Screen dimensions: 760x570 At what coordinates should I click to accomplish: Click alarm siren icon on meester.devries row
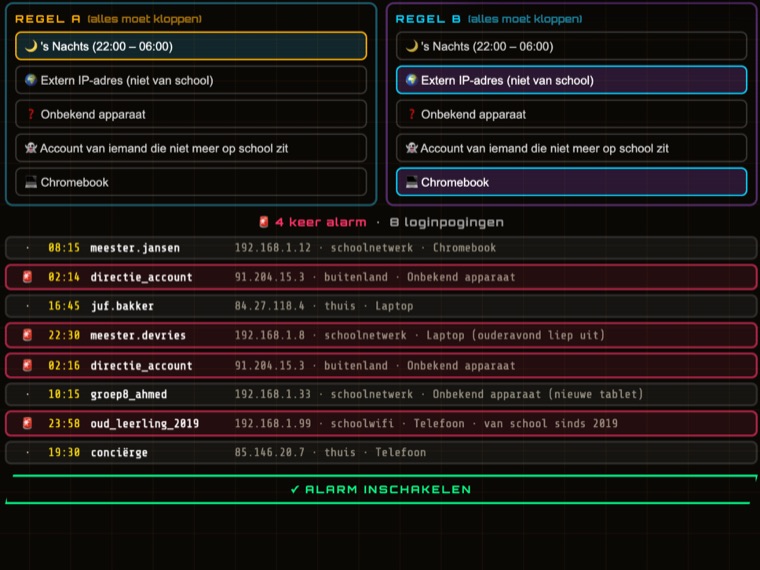(x=28, y=335)
